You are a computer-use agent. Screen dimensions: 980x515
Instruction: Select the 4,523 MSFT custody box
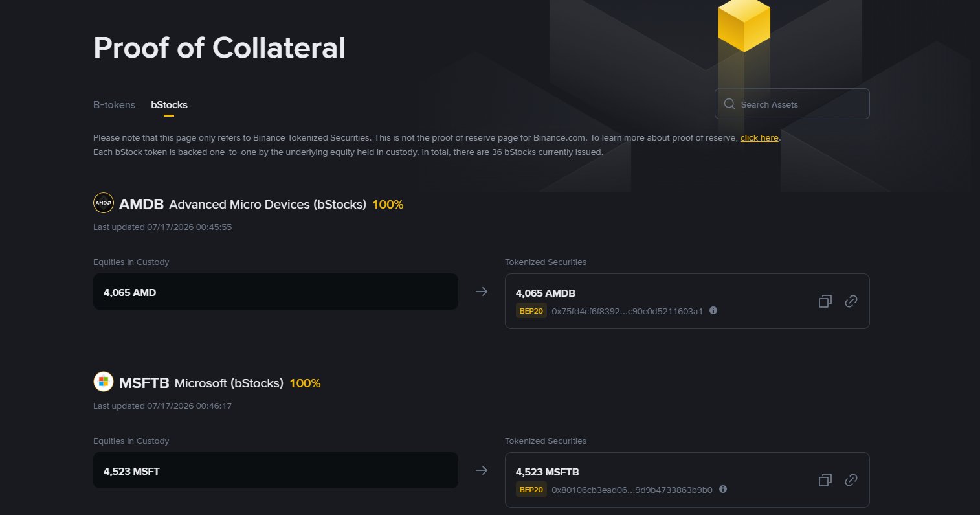tap(276, 470)
